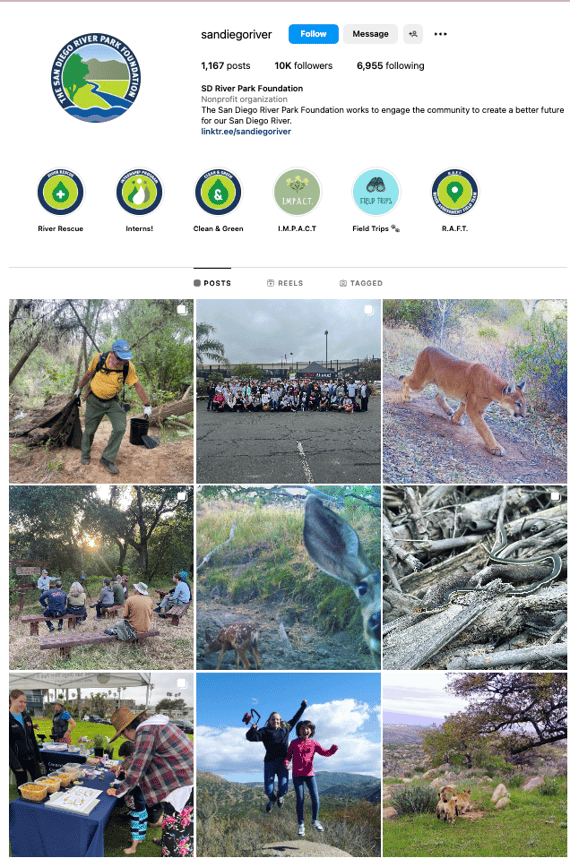View the 6,955 following list
The image size is (570, 858).
[391, 66]
